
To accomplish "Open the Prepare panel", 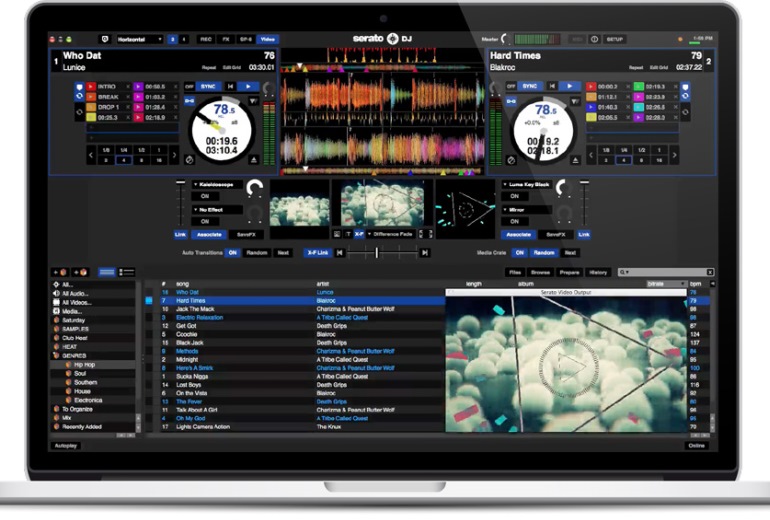I will tap(569, 273).
